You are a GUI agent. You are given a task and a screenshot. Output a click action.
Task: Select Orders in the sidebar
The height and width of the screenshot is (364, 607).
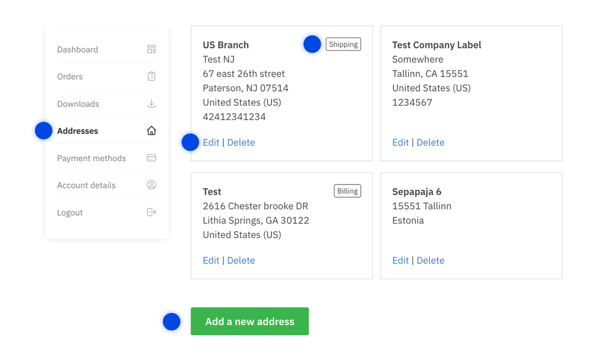(70, 76)
